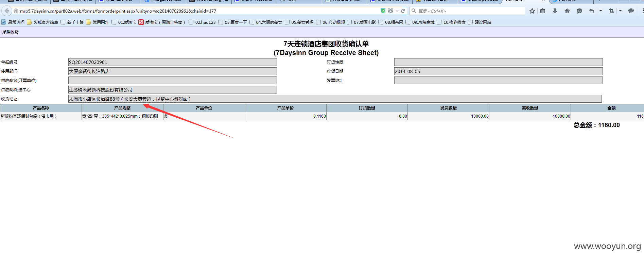This screenshot has height=256, width=644.
Task: Click the 订货数量 column header
Action: (x=367, y=108)
